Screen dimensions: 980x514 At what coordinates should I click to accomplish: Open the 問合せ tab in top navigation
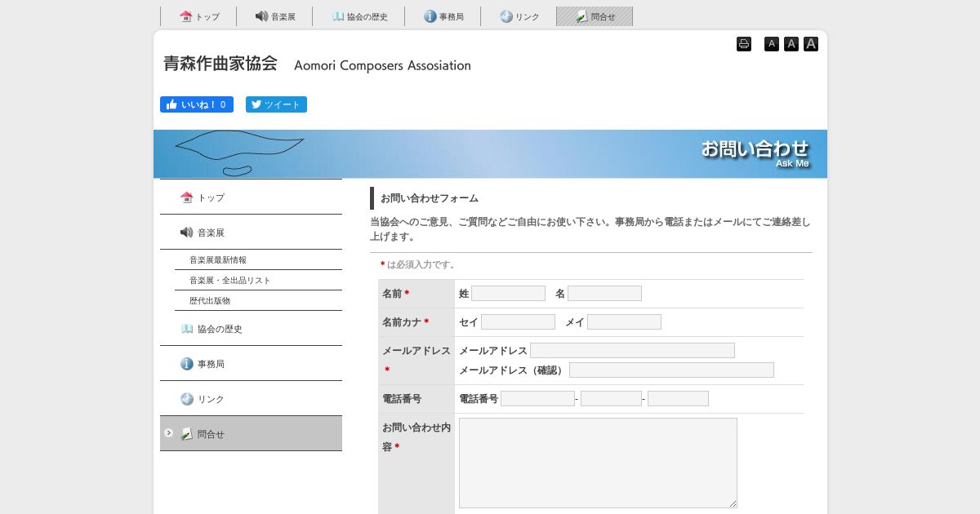pyautogui.click(x=595, y=16)
